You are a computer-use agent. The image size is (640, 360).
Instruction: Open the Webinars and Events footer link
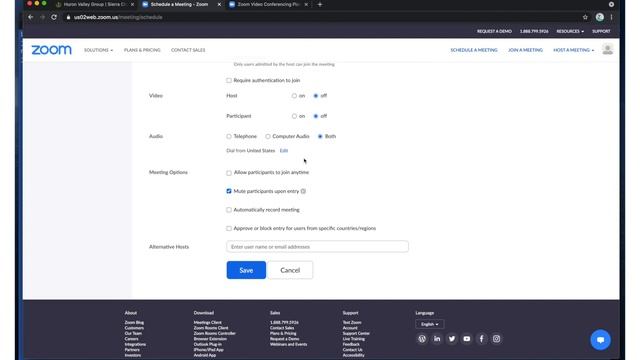[x=289, y=344]
